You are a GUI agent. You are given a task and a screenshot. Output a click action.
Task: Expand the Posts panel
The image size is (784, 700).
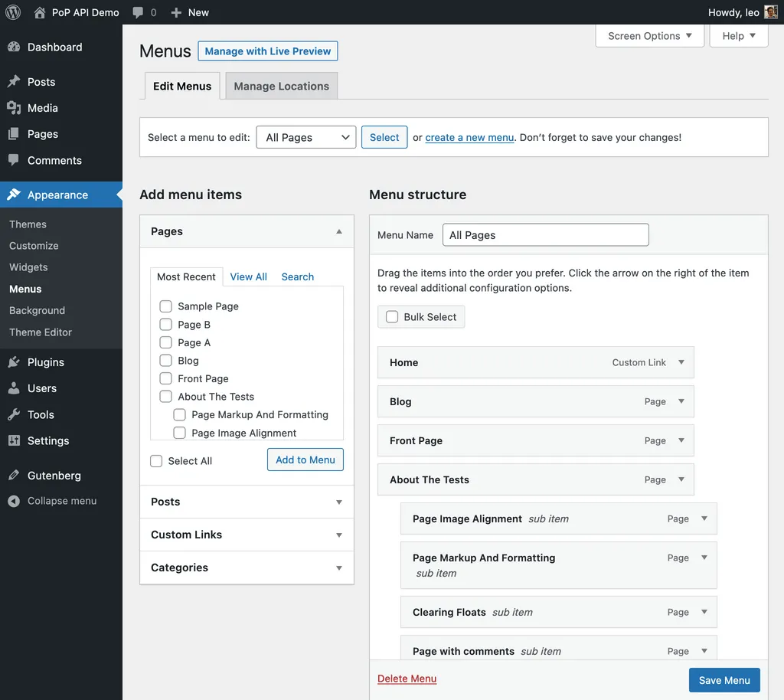[247, 502]
